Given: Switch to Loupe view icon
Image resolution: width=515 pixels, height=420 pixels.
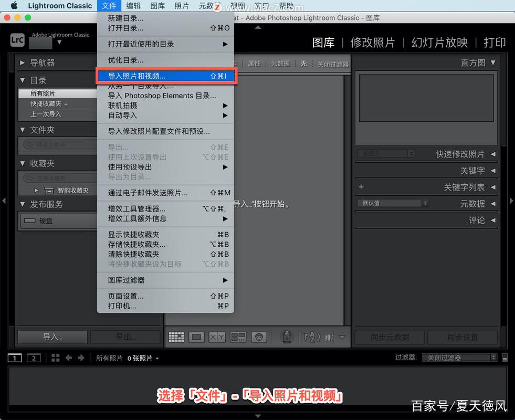Looking at the screenshot, I should tap(197, 337).
